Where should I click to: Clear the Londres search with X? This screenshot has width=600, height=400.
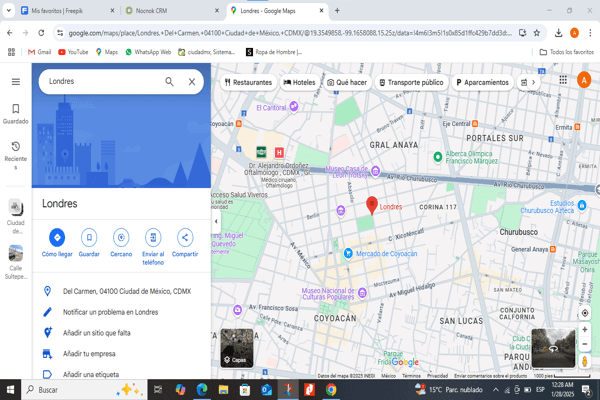click(192, 82)
